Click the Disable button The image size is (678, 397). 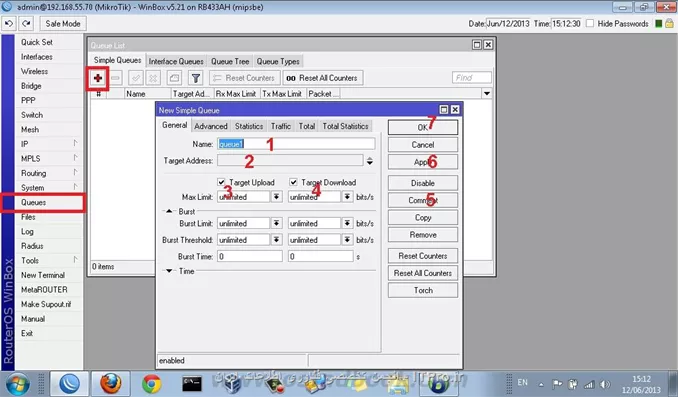coord(422,183)
